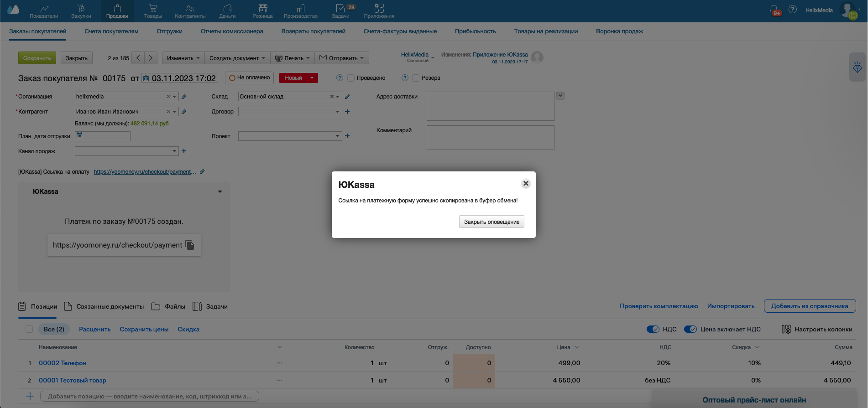868x408 pixels.
Task: Switch to Счета покупателям tab
Action: 111,31
